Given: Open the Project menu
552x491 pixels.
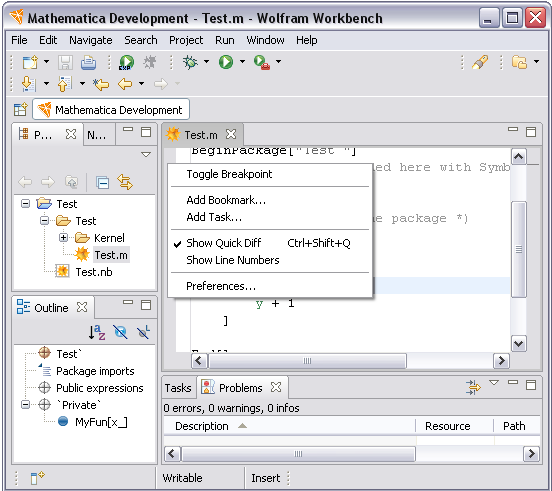Looking at the screenshot, I should [x=186, y=40].
